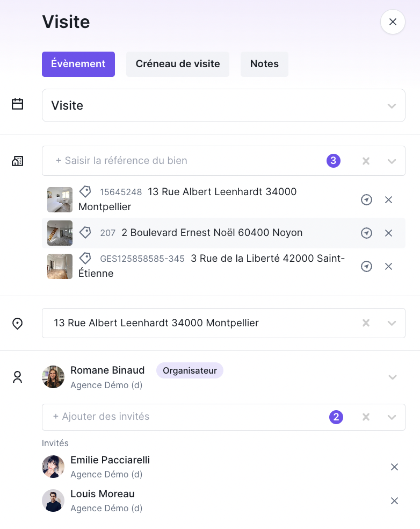Click reference number 207

[x=107, y=233]
